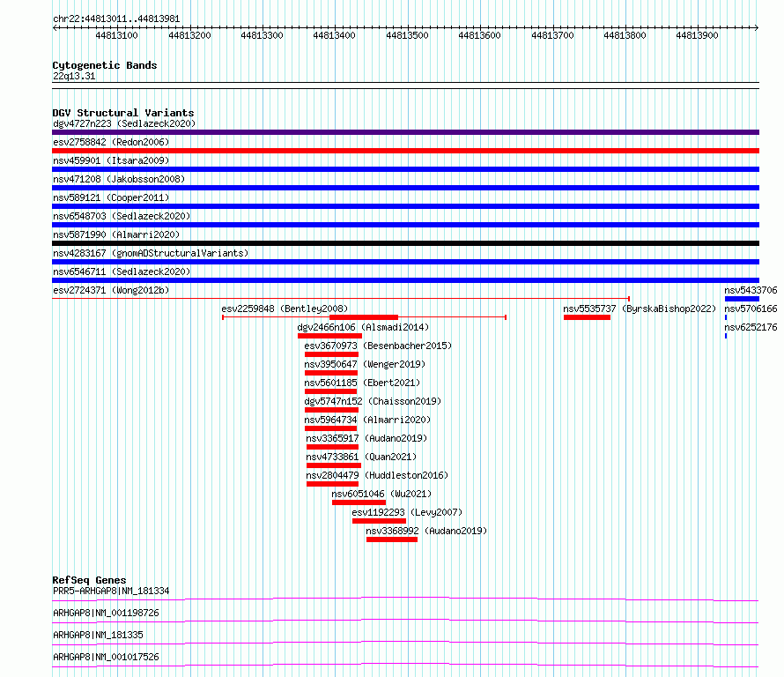
Task: Select the red bar under nsv5535737
Action: pyautogui.click(x=587, y=317)
